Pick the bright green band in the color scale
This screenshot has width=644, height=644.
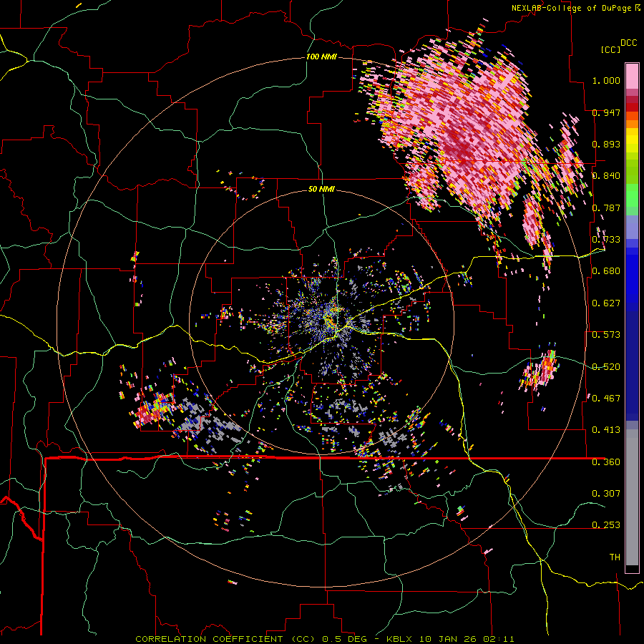point(632,195)
